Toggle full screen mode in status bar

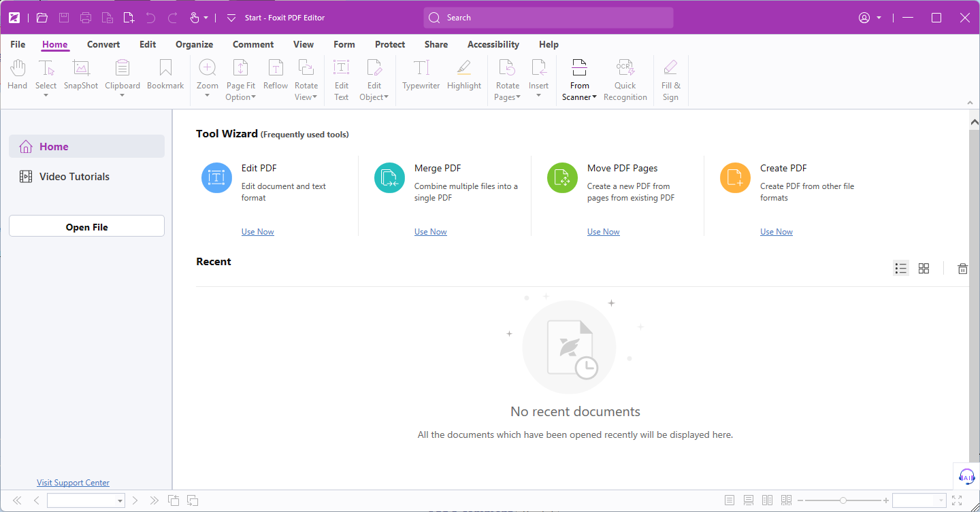pyautogui.click(x=957, y=500)
